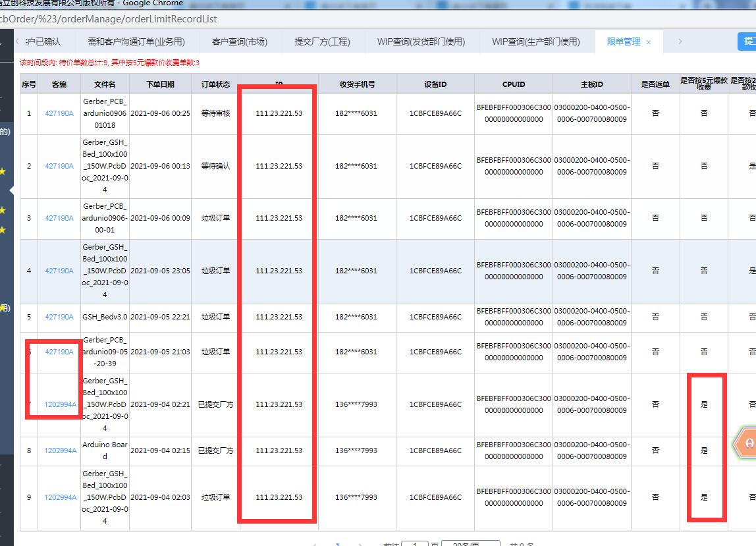Screen dimensions: 756x546
Task: Click the topmost yellow star in sidebar
Action: (3, 171)
